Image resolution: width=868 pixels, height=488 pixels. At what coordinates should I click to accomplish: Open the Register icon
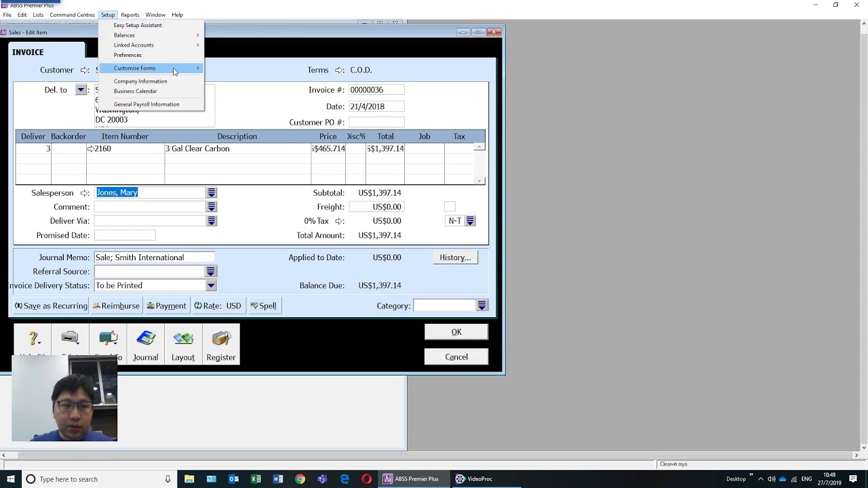[221, 346]
